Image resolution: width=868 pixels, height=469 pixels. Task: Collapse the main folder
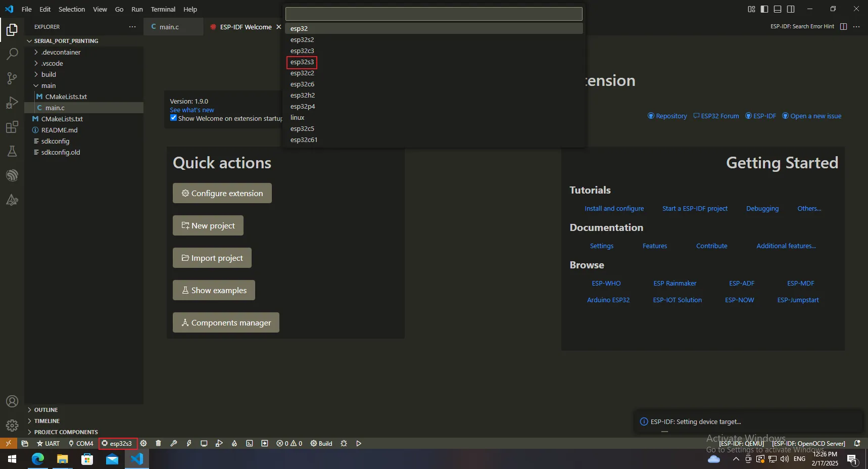[x=49, y=85]
